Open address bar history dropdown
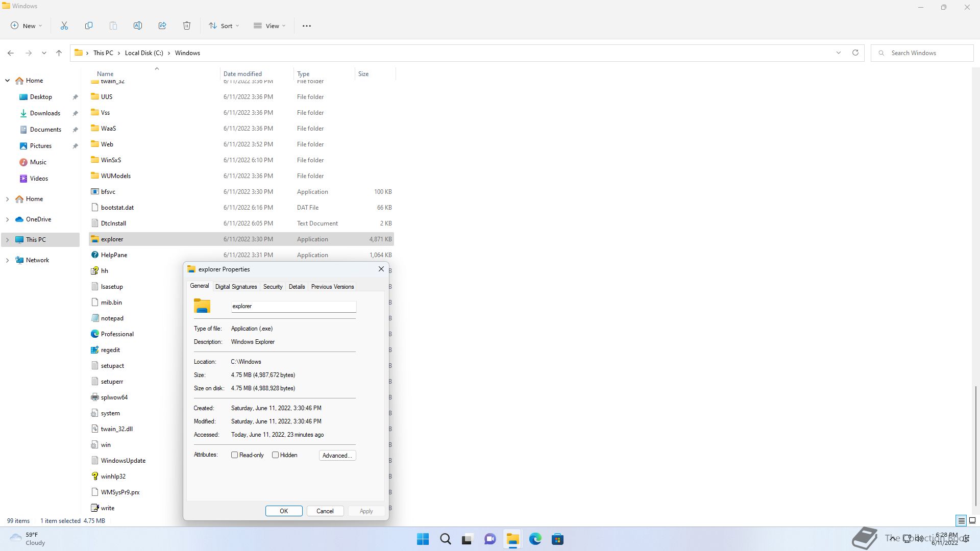Viewport: 980px width, 551px height. pyautogui.click(x=838, y=53)
